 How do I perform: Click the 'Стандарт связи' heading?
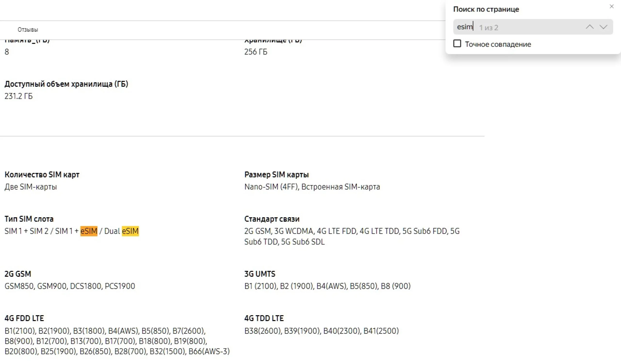click(271, 219)
